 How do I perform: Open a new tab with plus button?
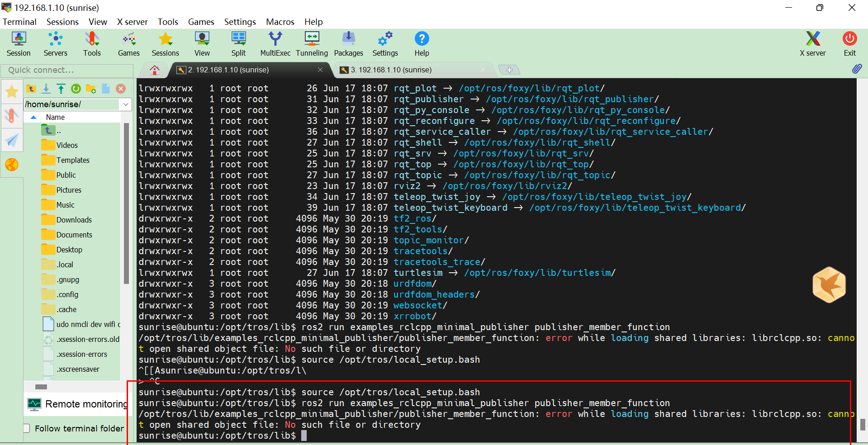point(509,70)
